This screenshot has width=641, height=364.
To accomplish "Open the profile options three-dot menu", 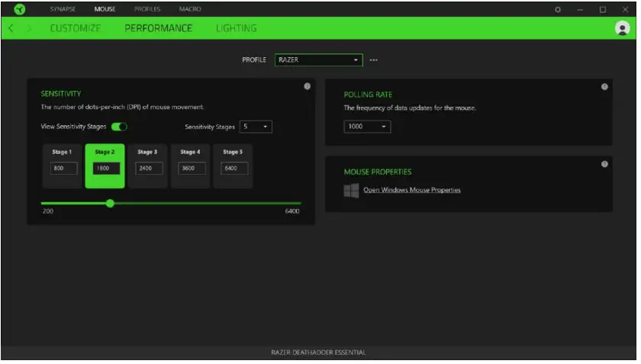I will point(374,60).
